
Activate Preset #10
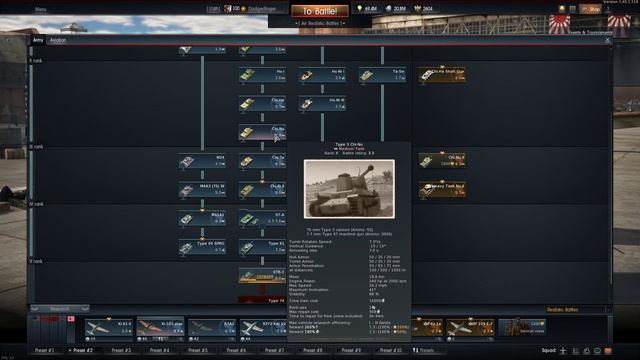coord(390,350)
